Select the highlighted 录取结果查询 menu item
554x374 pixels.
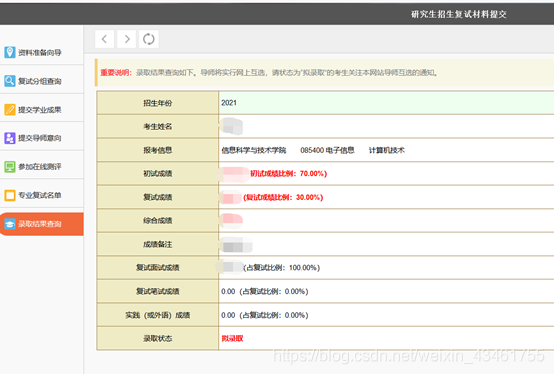tap(42, 224)
